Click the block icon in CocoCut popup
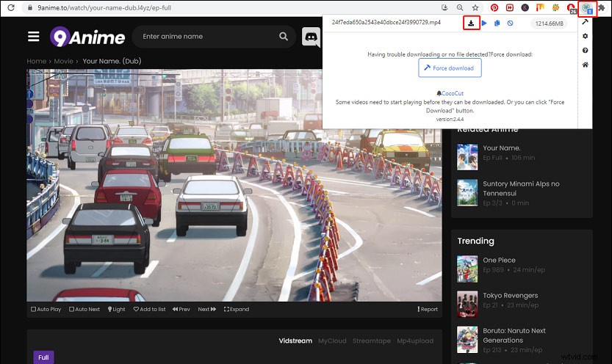The width and height of the screenshot is (612, 364). [511, 23]
